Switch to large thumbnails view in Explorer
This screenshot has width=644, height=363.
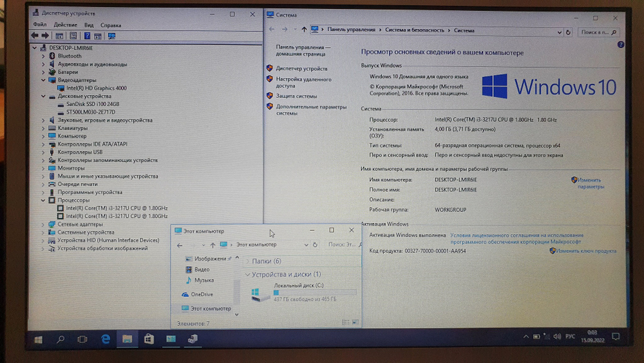tap(355, 322)
